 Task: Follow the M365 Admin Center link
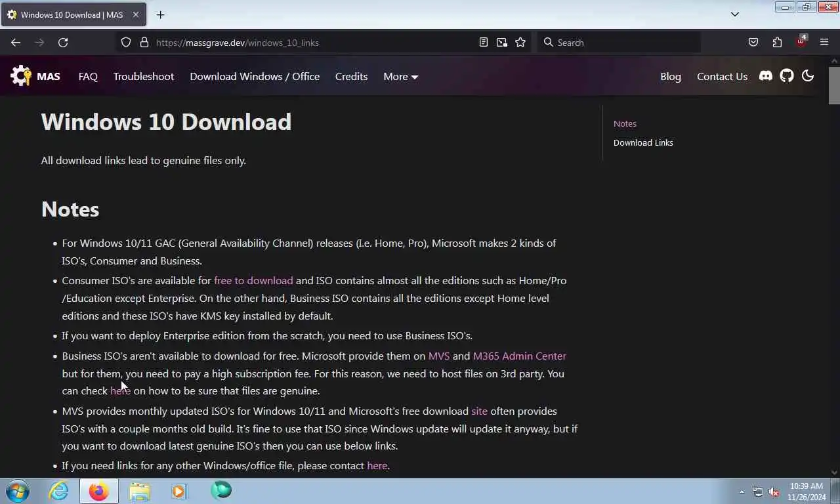pyautogui.click(x=519, y=356)
